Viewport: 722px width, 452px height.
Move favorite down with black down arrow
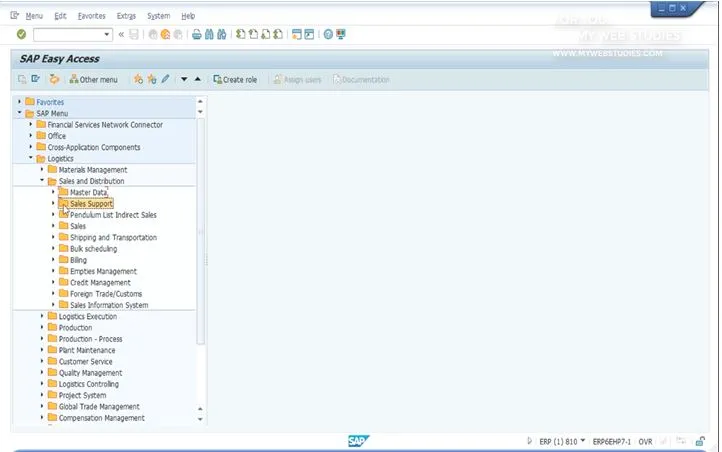click(x=184, y=79)
